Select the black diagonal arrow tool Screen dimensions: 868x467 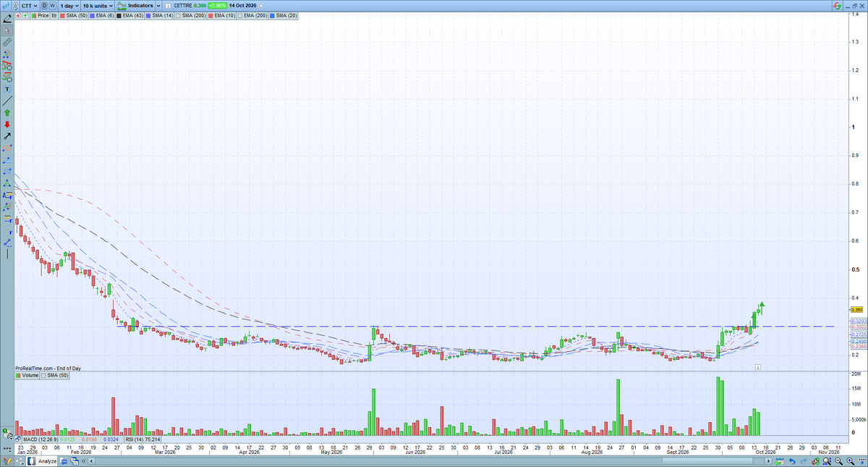pos(7,135)
